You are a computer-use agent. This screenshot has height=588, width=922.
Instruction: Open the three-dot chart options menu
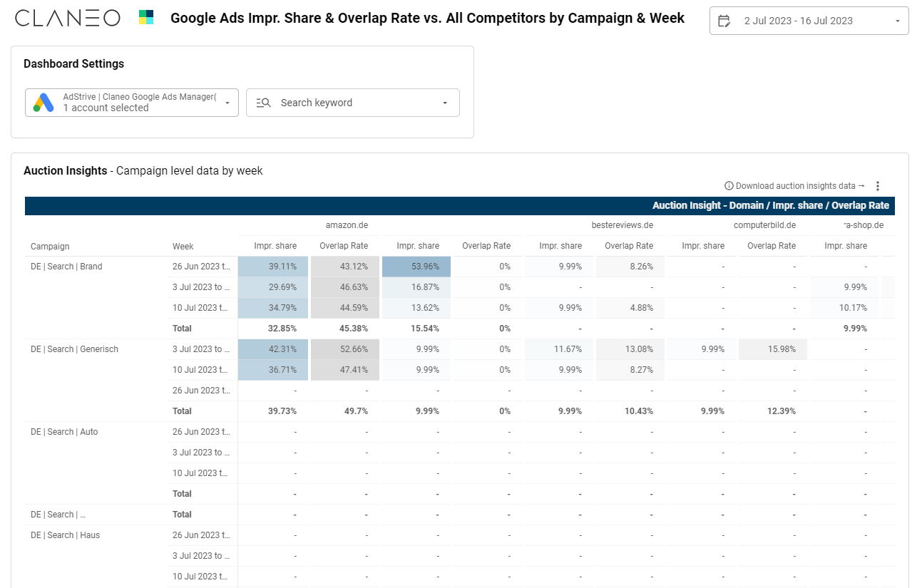pyautogui.click(x=878, y=186)
